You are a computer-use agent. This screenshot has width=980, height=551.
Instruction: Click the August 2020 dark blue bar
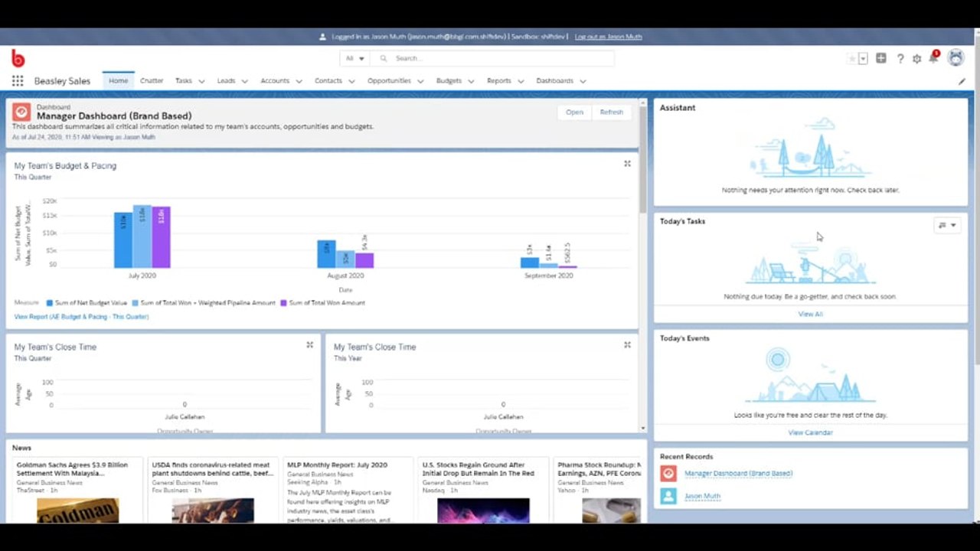326,254
